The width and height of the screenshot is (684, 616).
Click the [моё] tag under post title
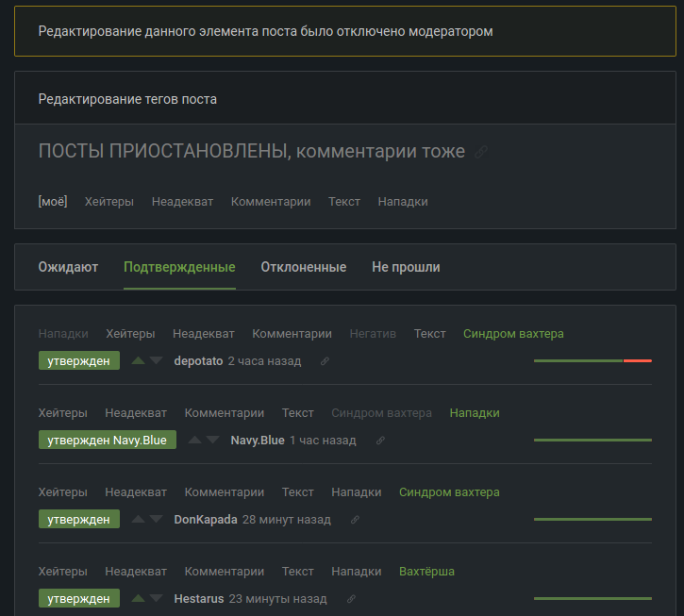tap(53, 201)
